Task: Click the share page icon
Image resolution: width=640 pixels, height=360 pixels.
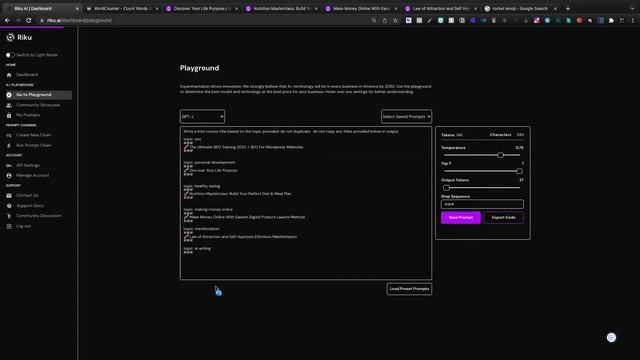Action: click(384, 20)
